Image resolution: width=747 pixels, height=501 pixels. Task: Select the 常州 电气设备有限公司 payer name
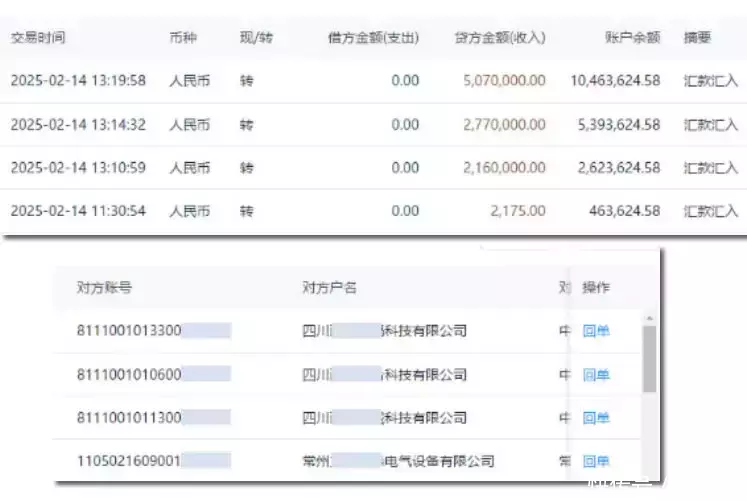[x=398, y=461]
